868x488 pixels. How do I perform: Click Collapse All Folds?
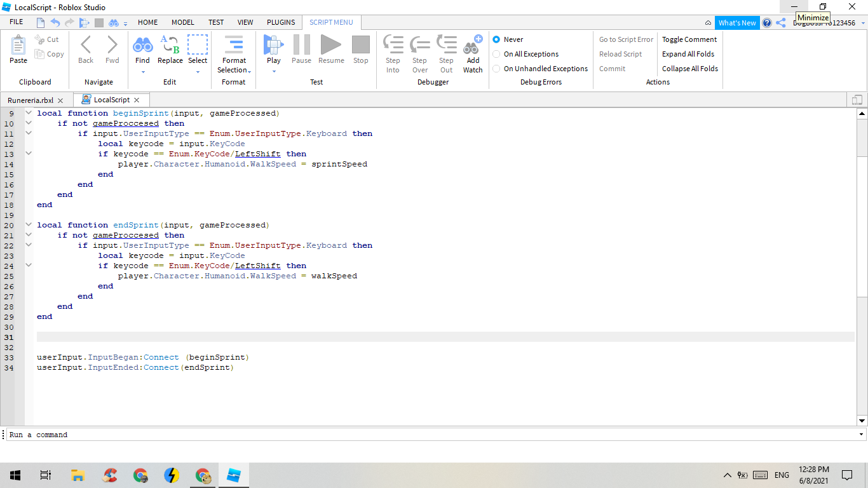690,69
